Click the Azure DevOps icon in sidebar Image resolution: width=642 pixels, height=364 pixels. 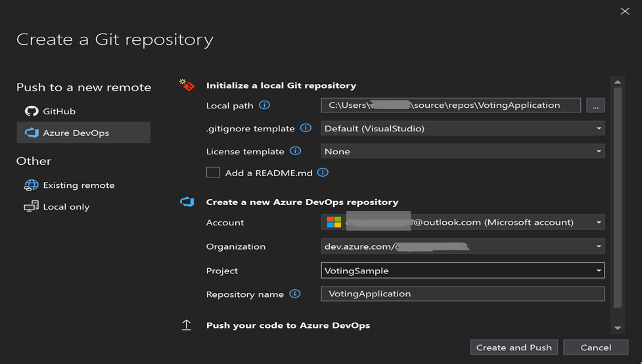tap(32, 133)
